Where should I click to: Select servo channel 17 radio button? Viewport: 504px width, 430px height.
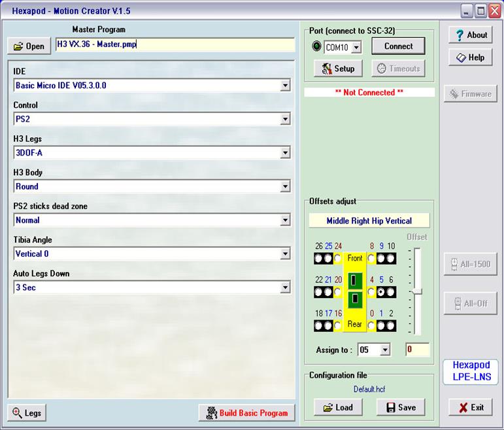[328, 326]
